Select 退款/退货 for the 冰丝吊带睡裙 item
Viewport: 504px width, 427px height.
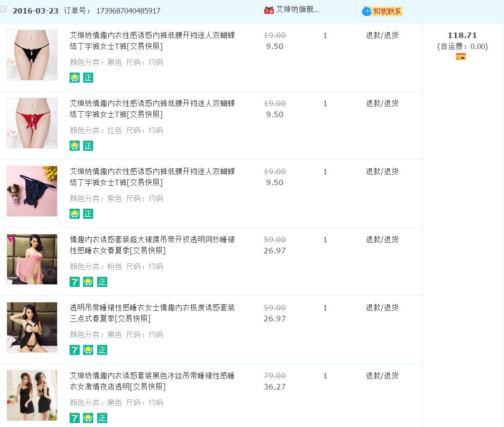[382, 376]
